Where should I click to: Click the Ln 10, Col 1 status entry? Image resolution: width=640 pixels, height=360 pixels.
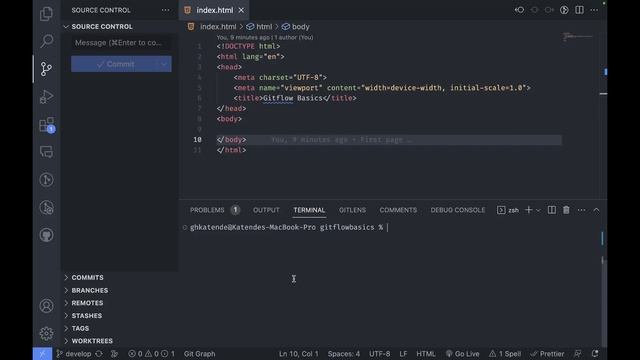(298, 354)
